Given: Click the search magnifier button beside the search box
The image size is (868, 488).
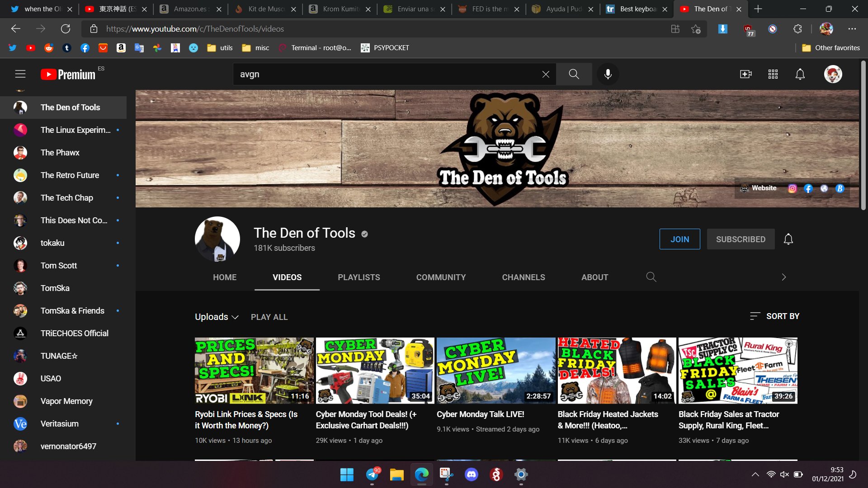Looking at the screenshot, I should 574,74.
